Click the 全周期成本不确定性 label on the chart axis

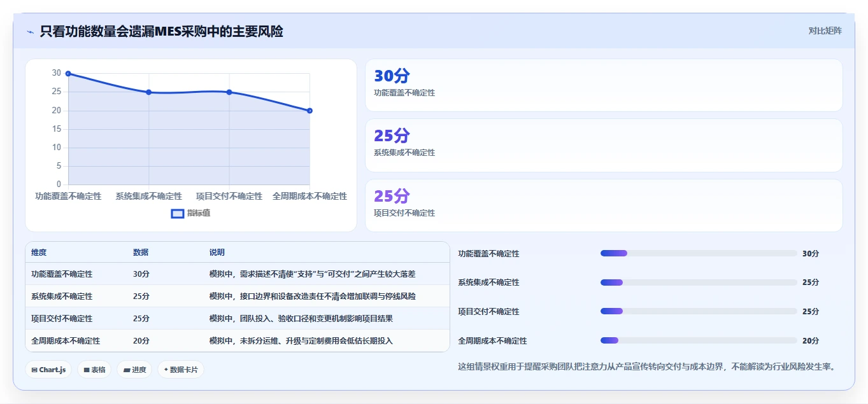pyautogui.click(x=310, y=197)
